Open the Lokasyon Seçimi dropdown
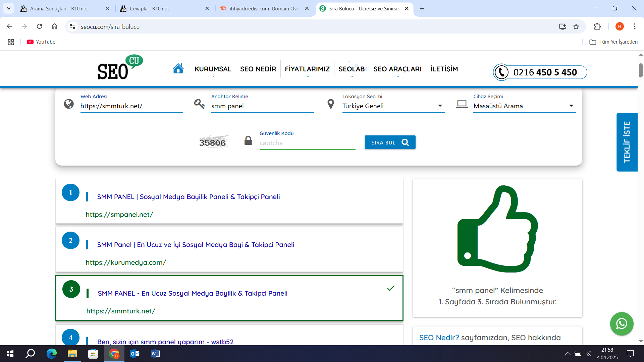Screen dimensions: 644x362 coord(393,106)
